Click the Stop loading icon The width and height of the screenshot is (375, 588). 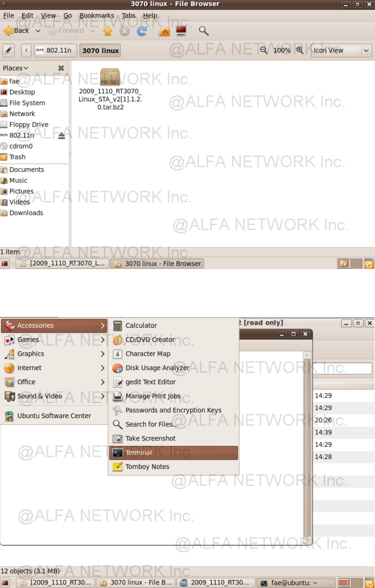pyautogui.click(x=125, y=31)
